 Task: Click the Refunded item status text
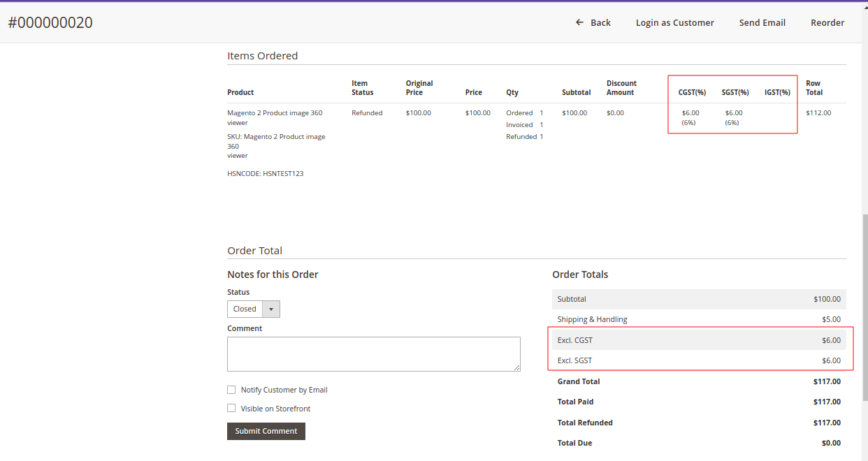pos(366,112)
